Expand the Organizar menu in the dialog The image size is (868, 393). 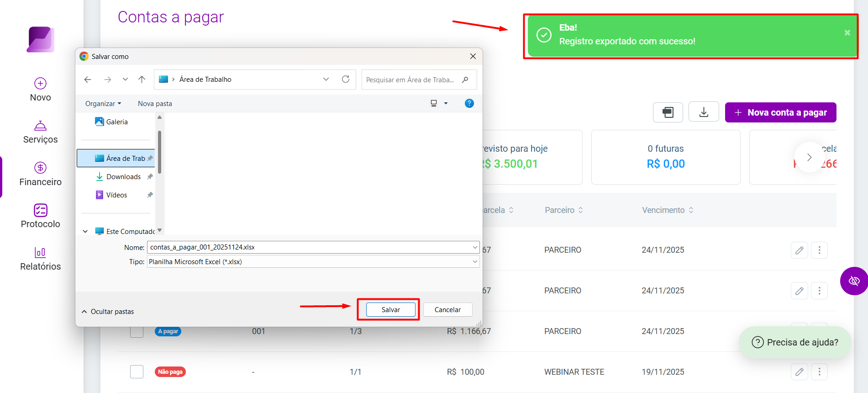pyautogui.click(x=103, y=104)
